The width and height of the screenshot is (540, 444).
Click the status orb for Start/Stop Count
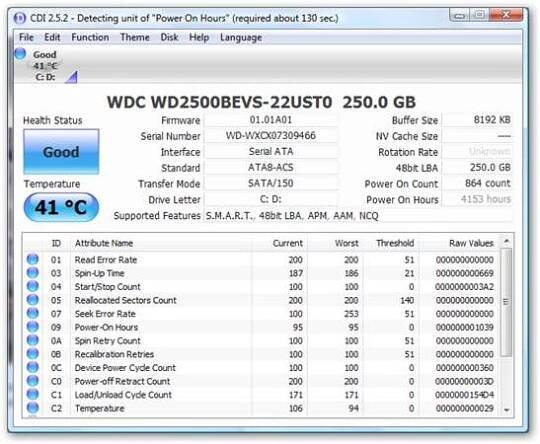pos(32,286)
